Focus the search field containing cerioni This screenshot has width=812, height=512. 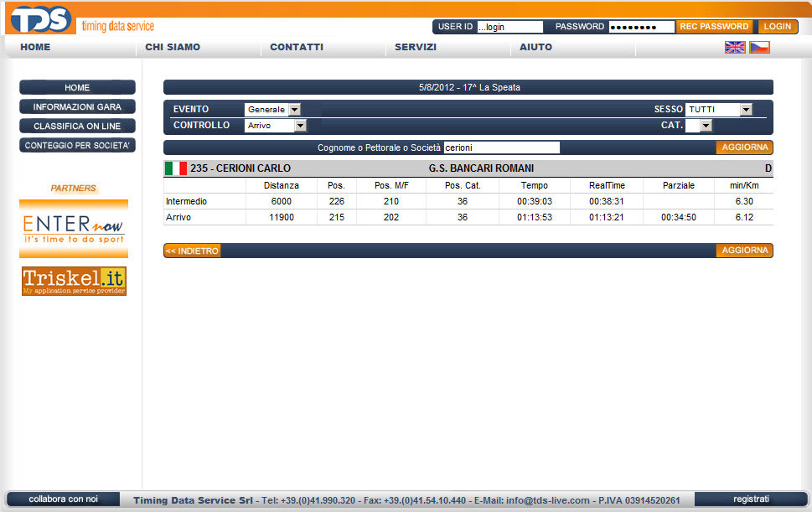point(500,147)
